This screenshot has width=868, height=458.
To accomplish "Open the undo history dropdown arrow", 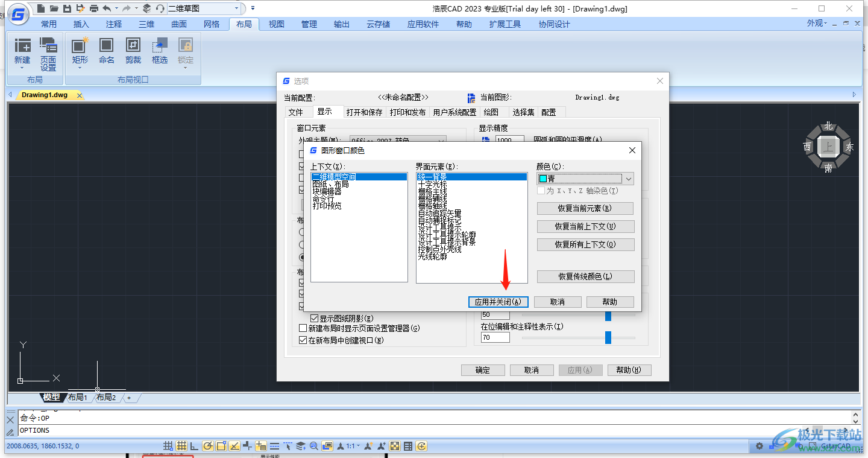I will 116,8.
